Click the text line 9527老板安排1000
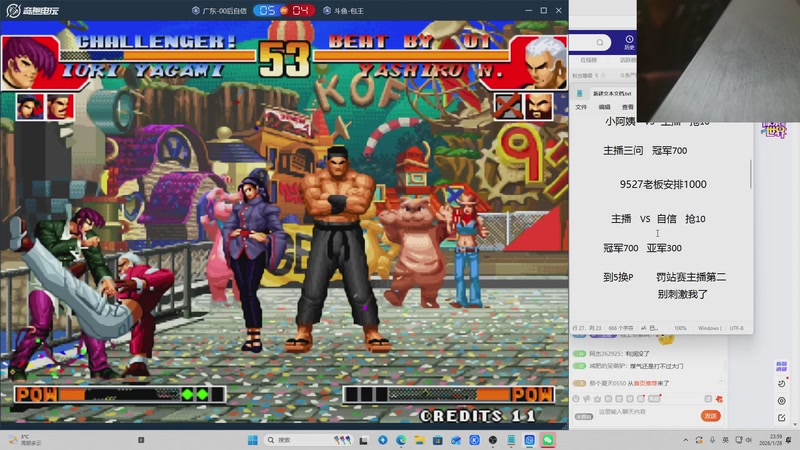Image resolution: width=800 pixels, height=450 pixels. point(663,184)
